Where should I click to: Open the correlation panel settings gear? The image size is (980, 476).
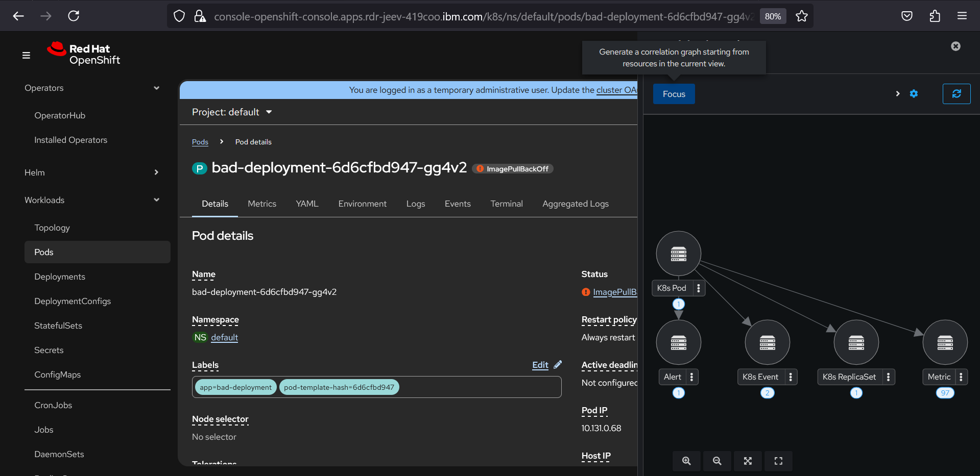[x=914, y=94]
